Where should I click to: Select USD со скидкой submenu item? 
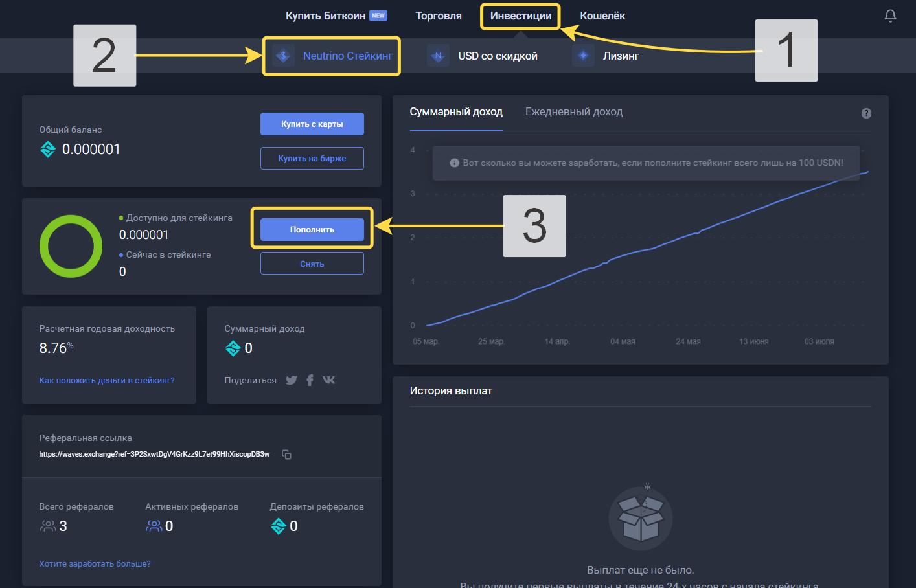[x=498, y=56]
